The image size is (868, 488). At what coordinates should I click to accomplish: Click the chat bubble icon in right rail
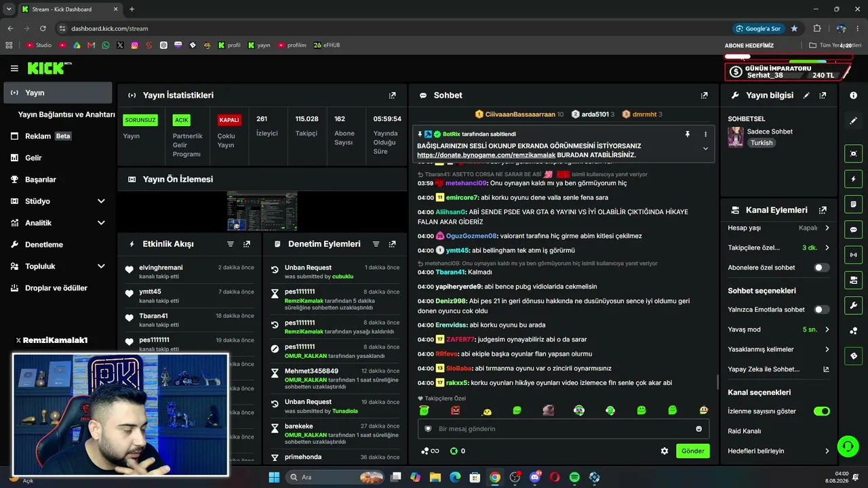(853, 230)
